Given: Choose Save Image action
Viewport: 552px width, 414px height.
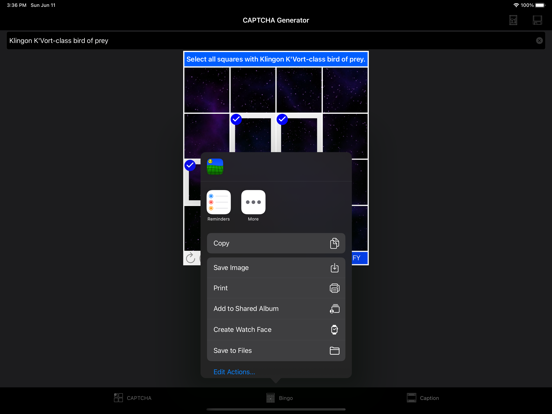Looking at the screenshot, I should (x=276, y=268).
